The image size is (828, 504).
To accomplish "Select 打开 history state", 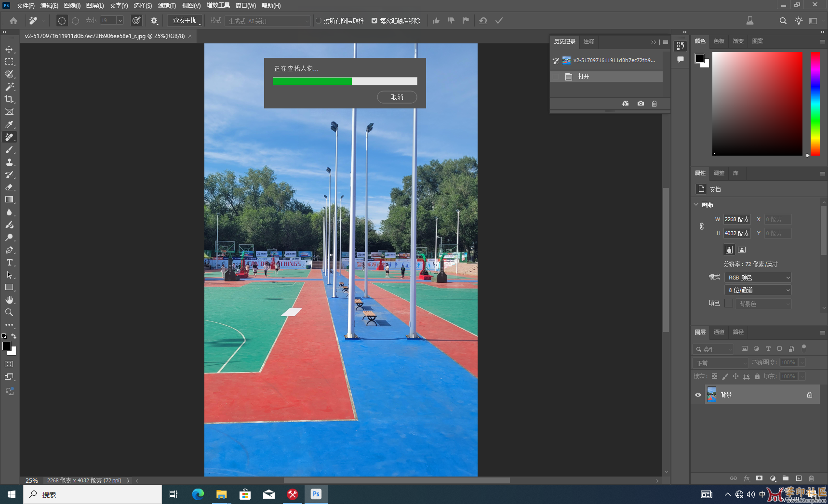I will 606,77.
